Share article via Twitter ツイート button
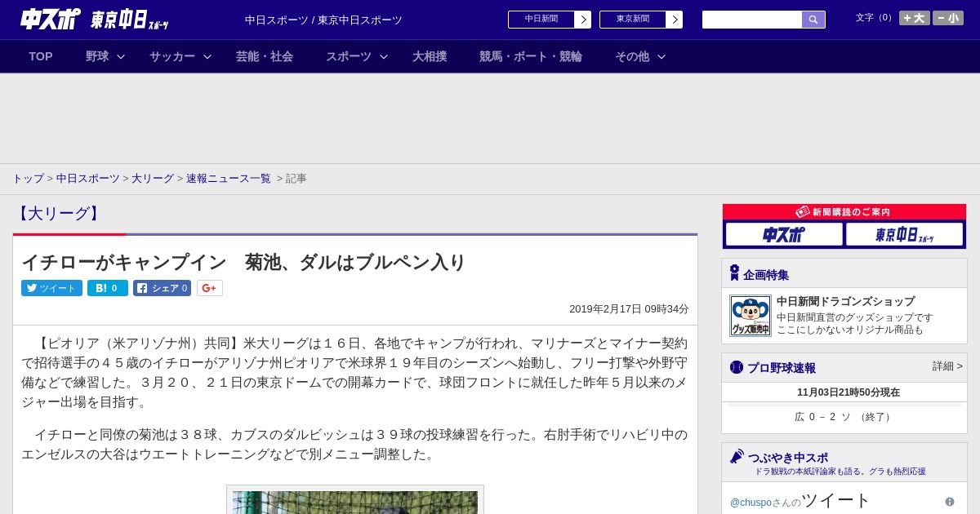The height and width of the screenshot is (514, 980). (51, 288)
